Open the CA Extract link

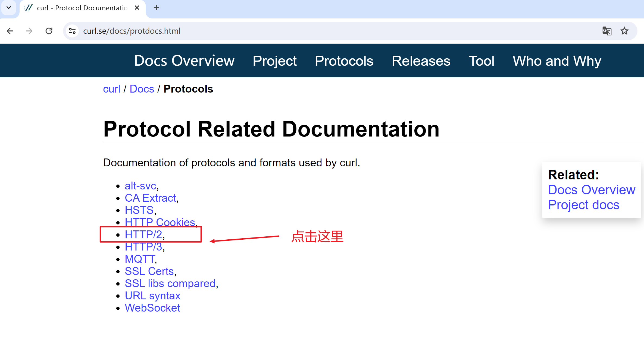(151, 198)
